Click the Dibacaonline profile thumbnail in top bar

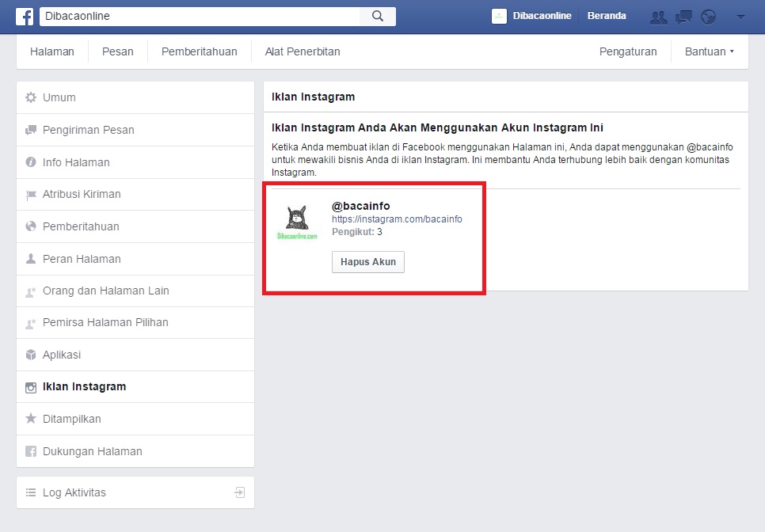pos(499,16)
